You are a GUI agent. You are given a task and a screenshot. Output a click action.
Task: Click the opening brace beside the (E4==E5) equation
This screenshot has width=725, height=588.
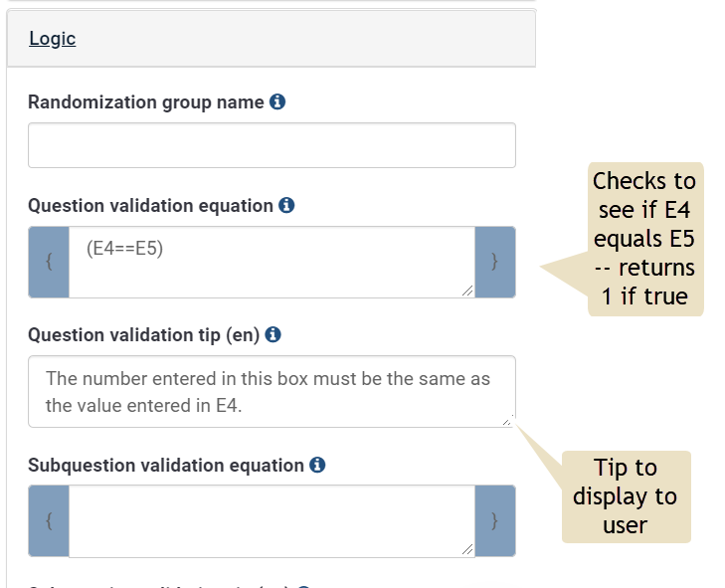[49, 262]
